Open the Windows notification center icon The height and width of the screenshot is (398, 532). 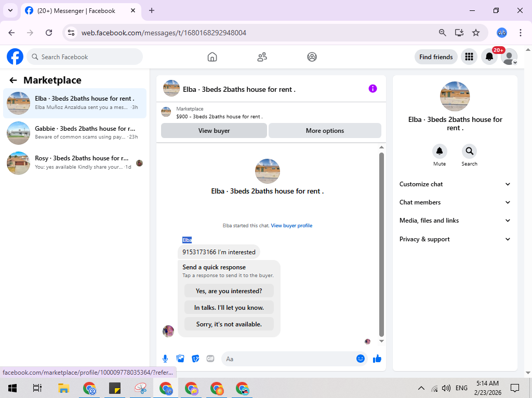tap(515, 388)
